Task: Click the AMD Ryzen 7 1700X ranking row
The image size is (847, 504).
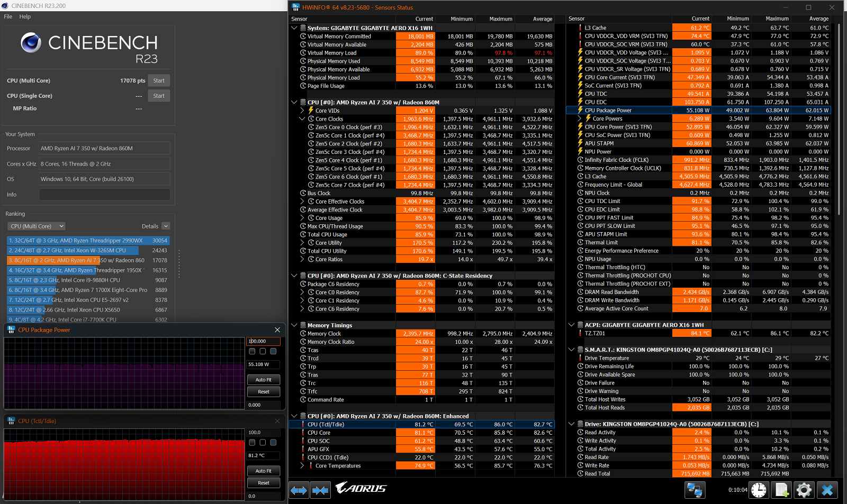Action: point(88,290)
